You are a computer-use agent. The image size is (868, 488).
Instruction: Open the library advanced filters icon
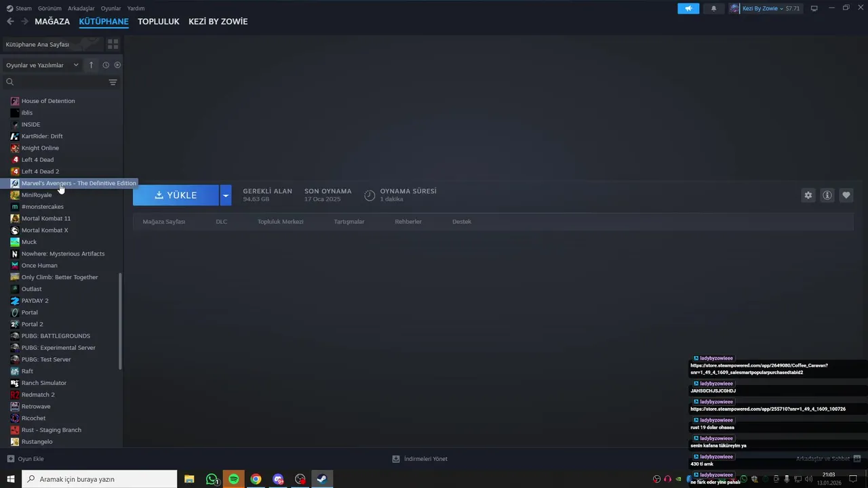pyautogui.click(x=113, y=82)
